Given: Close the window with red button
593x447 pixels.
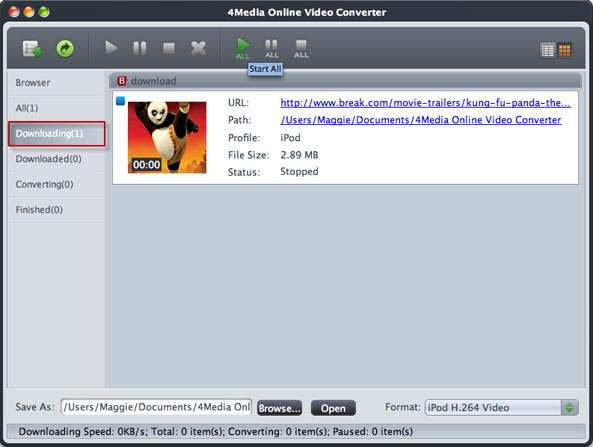Looking at the screenshot, I should tap(14, 12).
